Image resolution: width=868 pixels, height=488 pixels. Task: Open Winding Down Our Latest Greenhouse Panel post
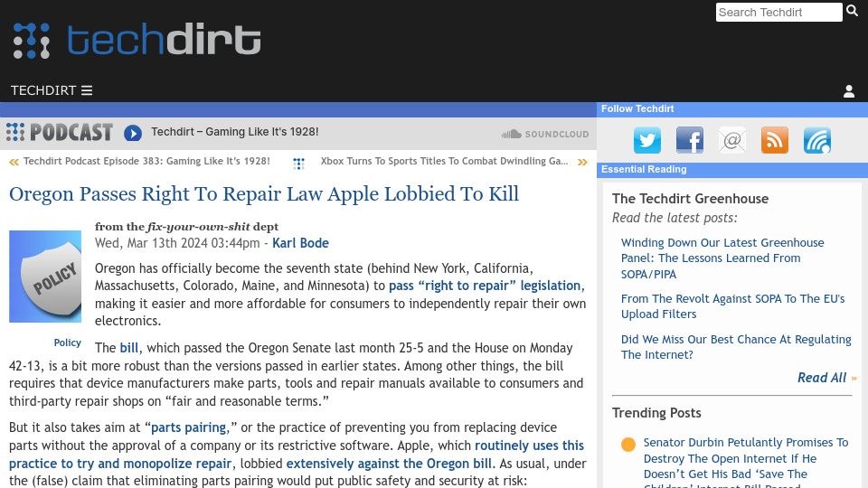pyautogui.click(x=722, y=258)
